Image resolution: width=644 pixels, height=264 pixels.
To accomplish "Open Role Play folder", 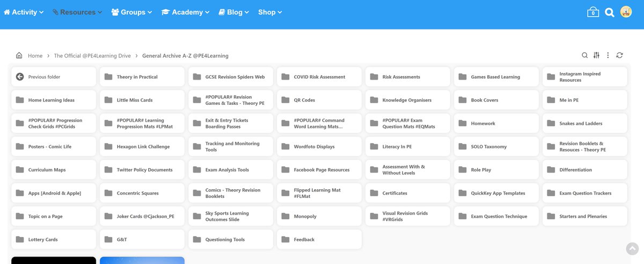I will 496,169.
